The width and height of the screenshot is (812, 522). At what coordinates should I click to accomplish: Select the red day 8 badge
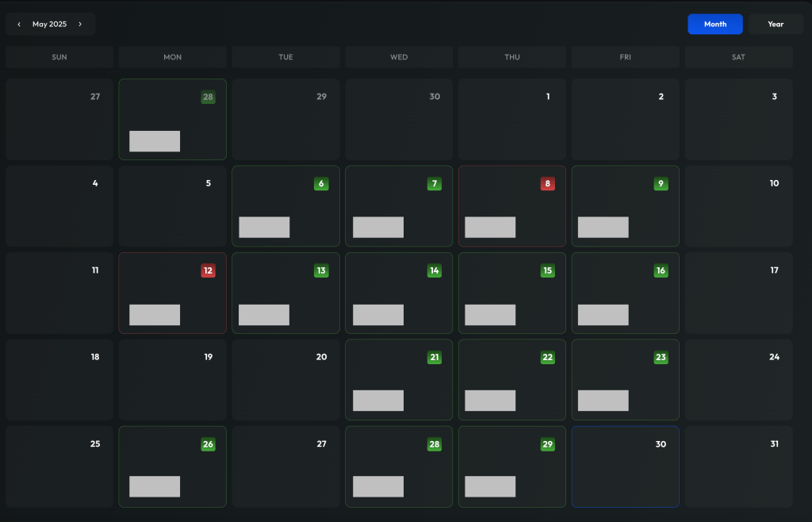(x=547, y=184)
